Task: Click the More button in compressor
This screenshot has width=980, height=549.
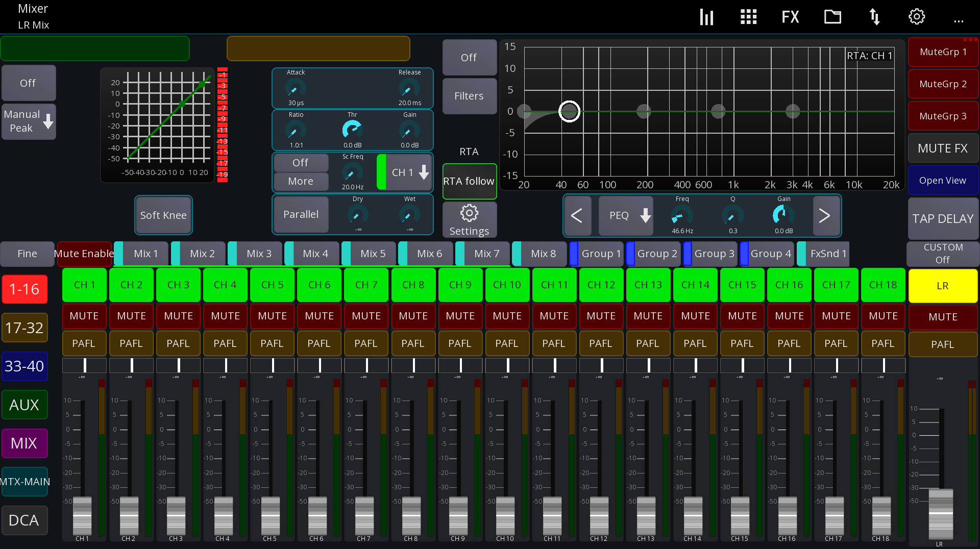Action: [x=300, y=181]
